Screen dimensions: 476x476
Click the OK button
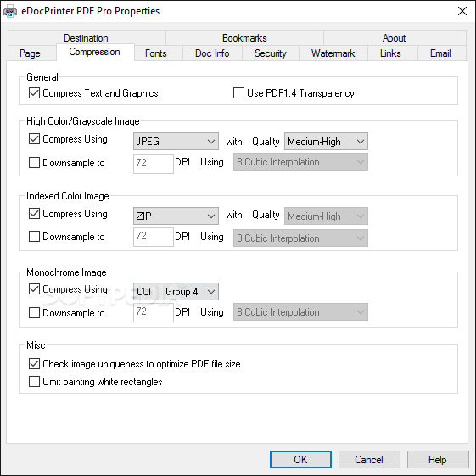[x=300, y=460]
